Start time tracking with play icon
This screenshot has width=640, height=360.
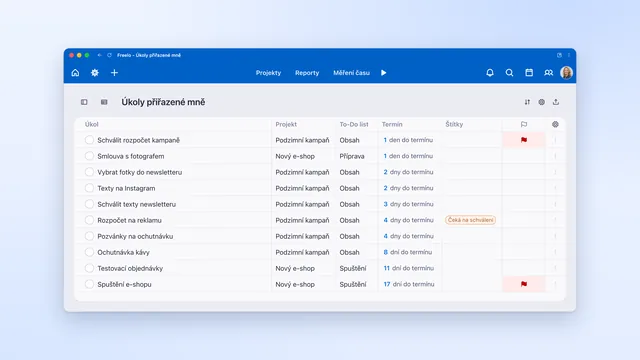(x=384, y=73)
